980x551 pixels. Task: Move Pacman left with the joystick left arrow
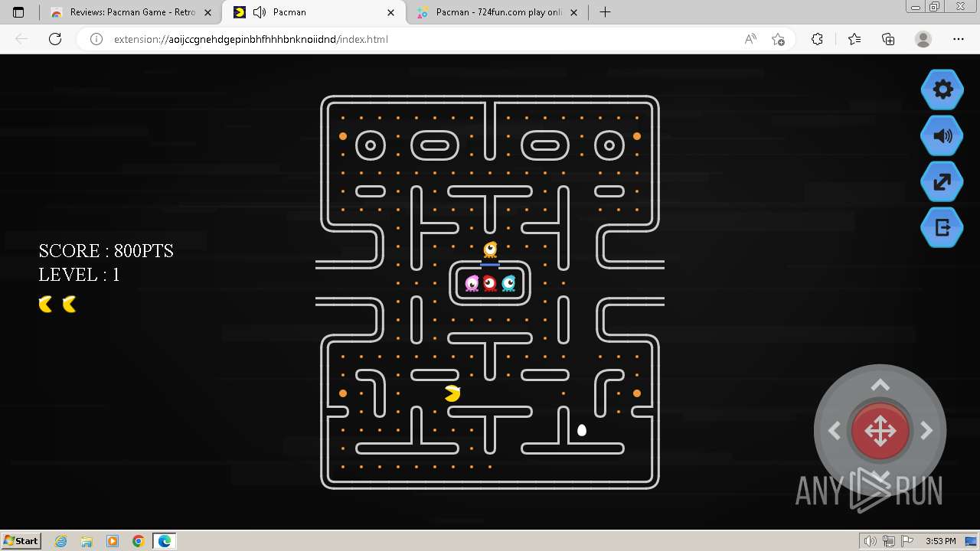point(835,432)
